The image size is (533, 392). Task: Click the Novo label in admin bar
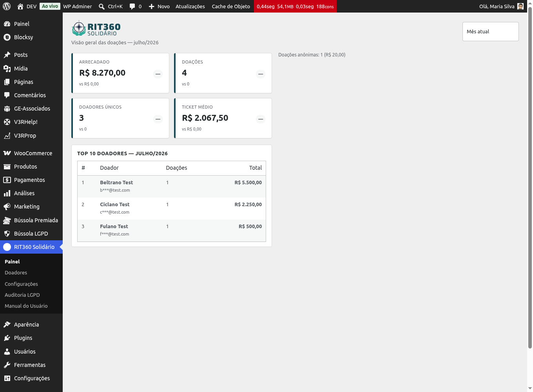click(x=164, y=7)
